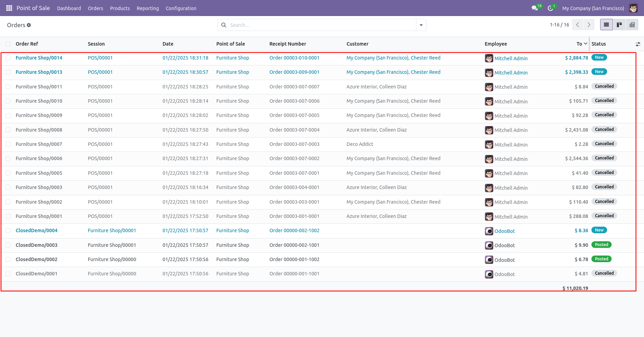This screenshot has width=644, height=337.
Task: Open the user avatar menu in the top bar
Action: click(x=633, y=8)
